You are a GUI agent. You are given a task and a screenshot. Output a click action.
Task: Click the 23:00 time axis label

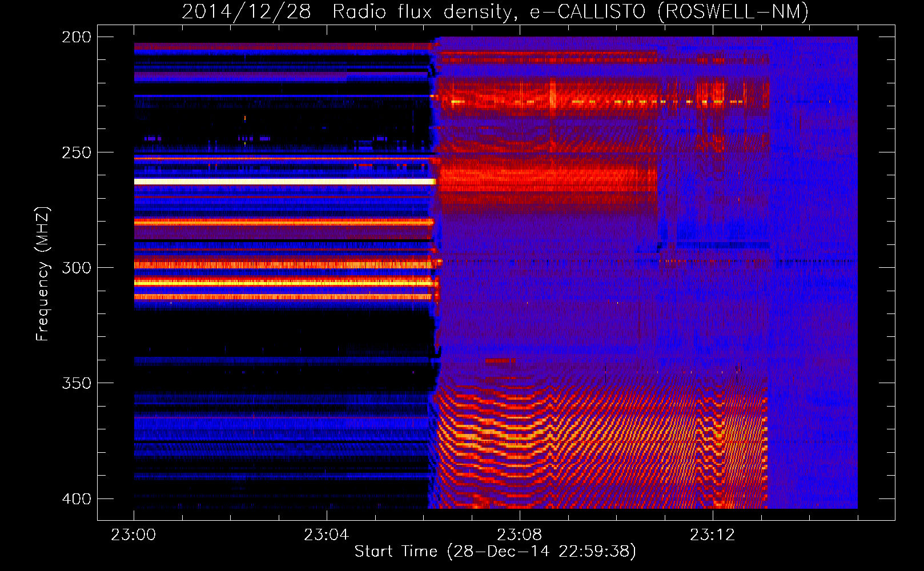[134, 535]
